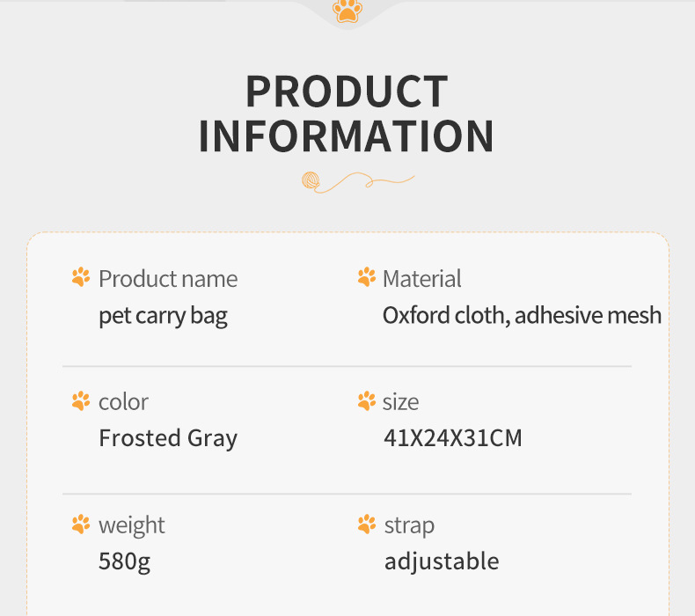Screen dimensions: 695x616
Task: Click the paw icon beside strap
Action: [367, 525]
